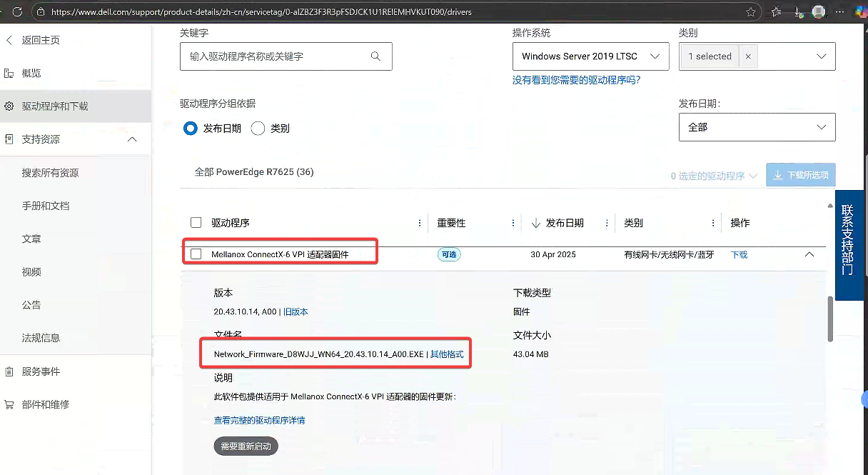Click filename Network_Firmware_D8WJJ_WN64_20.43.10.14_A00.EXE
The image size is (868, 475).
point(319,354)
